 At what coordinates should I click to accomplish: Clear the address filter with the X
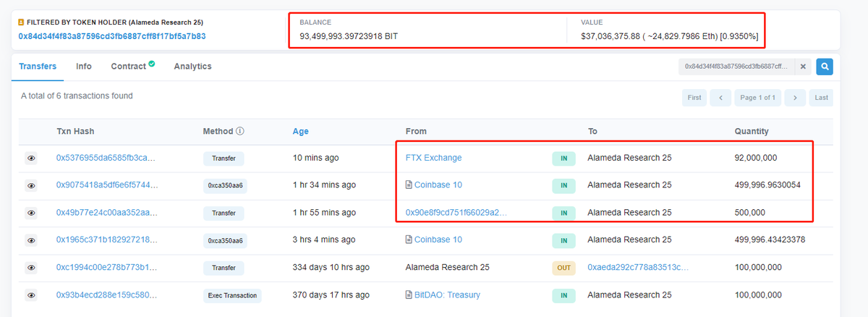pos(803,67)
